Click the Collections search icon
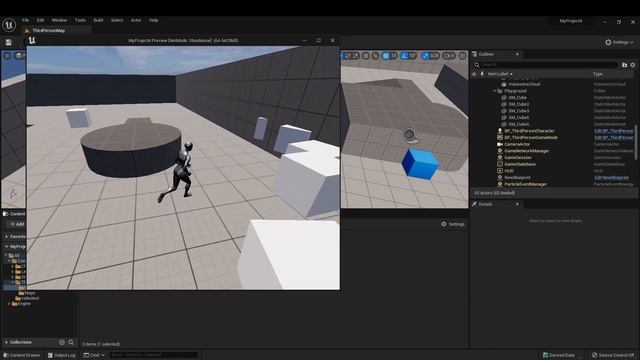Image resolution: width=640 pixels, height=360 pixels. tap(71, 342)
